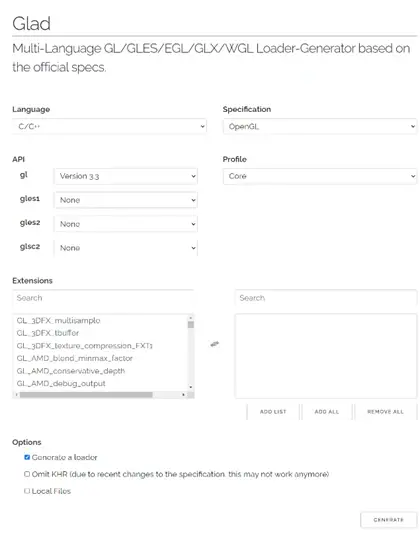Open the gles1 version dropdown
This screenshot has width=420, height=546.
coord(126,200)
